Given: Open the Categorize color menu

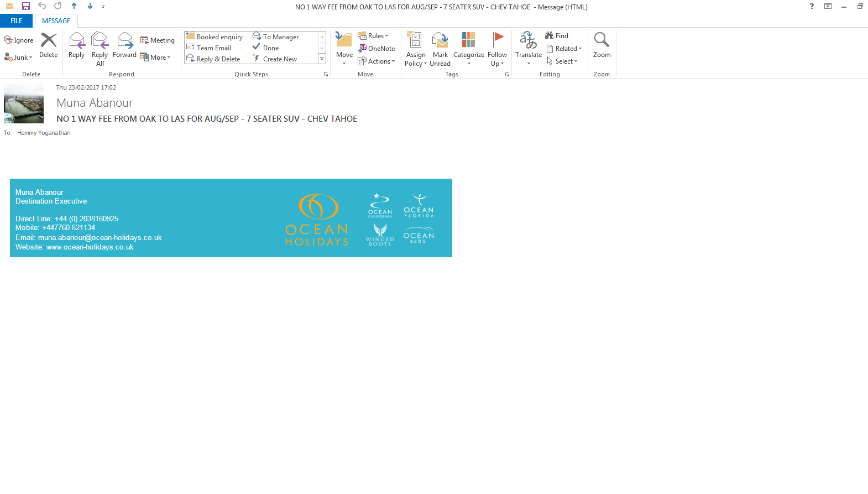Looking at the screenshot, I should 469,49.
